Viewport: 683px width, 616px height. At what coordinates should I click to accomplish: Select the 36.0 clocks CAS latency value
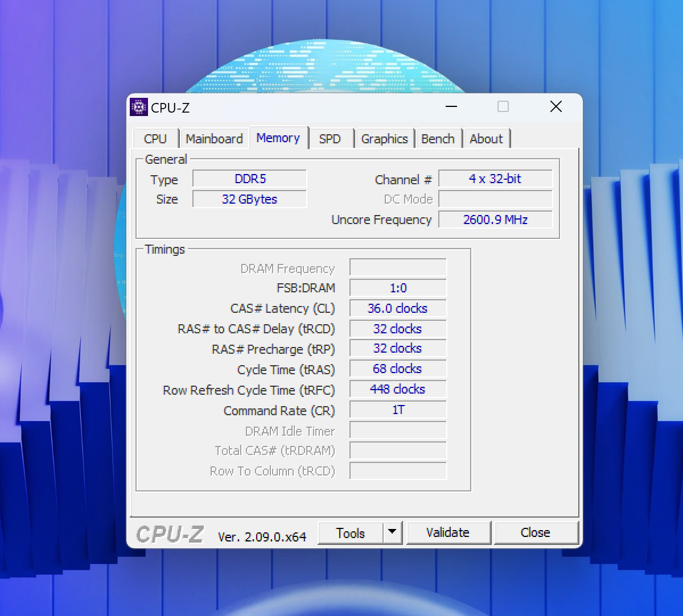(x=398, y=308)
